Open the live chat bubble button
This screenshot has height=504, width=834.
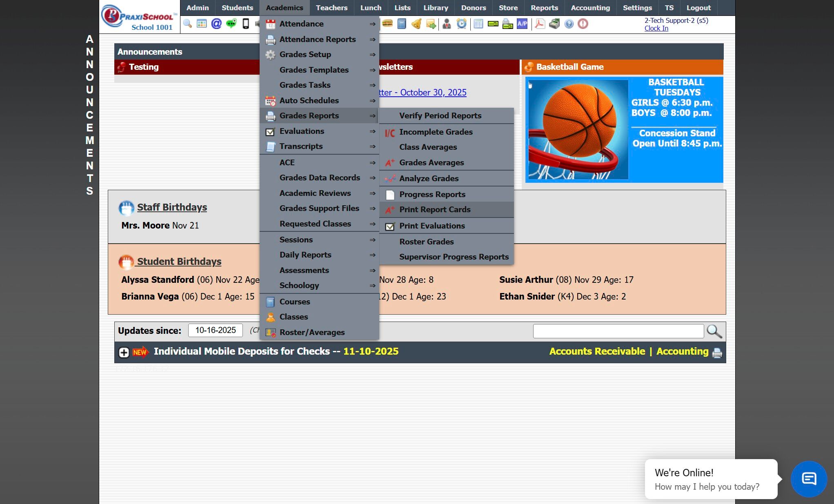click(x=809, y=479)
